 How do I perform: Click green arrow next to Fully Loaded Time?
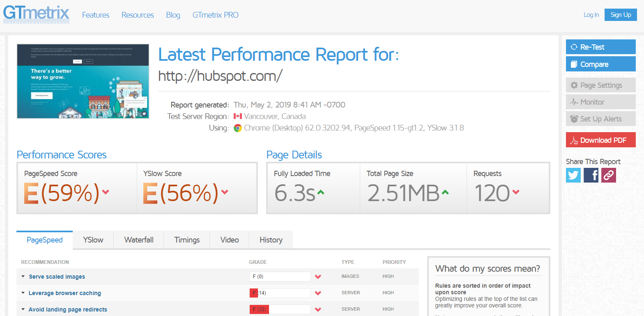(x=321, y=192)
